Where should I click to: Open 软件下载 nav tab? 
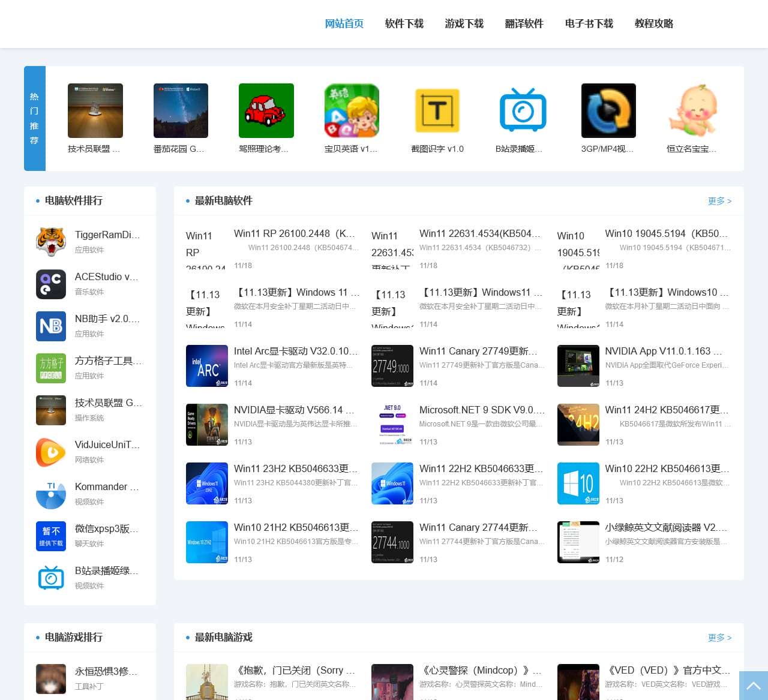tap(404, 23)
